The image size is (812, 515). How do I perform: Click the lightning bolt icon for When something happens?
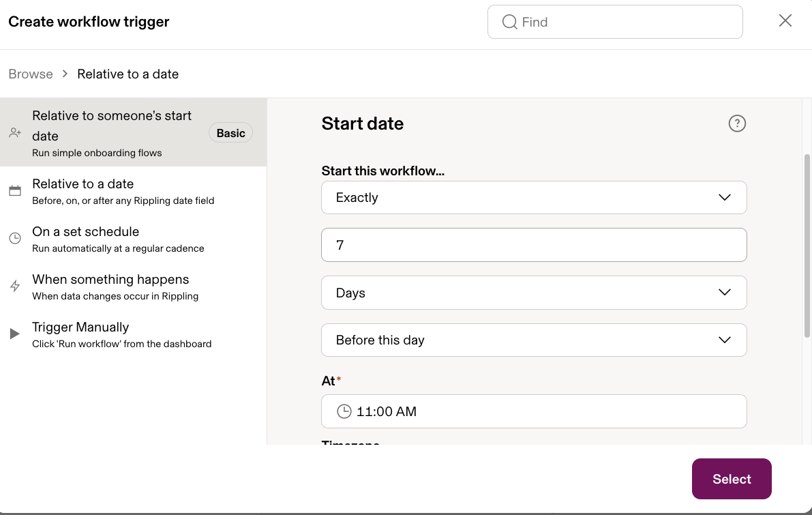[x=15, y=286]
